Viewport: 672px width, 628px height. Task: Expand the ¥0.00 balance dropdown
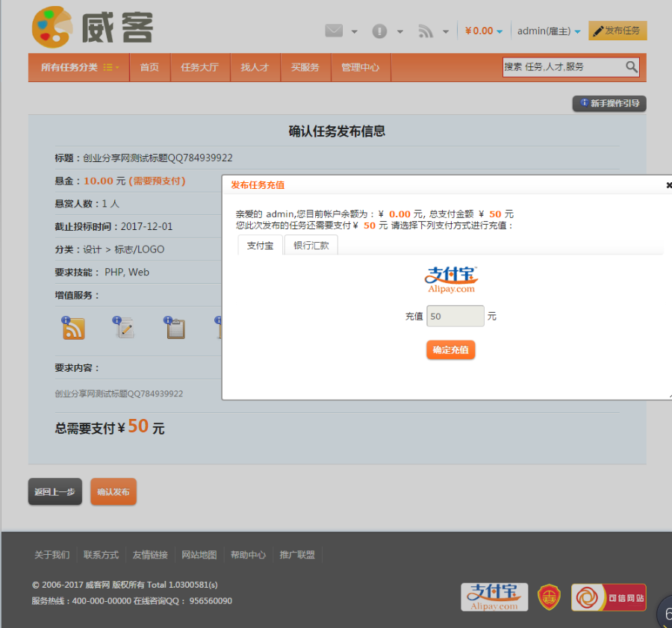[481, 31]
